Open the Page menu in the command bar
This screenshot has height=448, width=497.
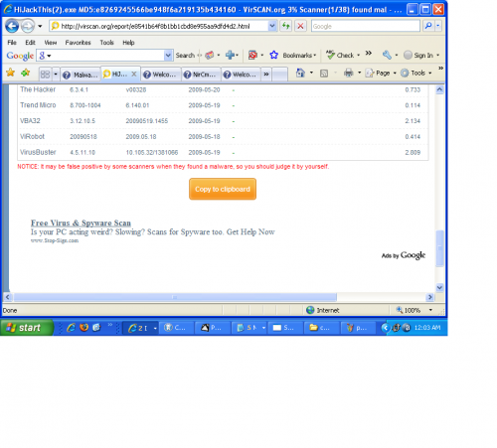(x=381, y=73)
